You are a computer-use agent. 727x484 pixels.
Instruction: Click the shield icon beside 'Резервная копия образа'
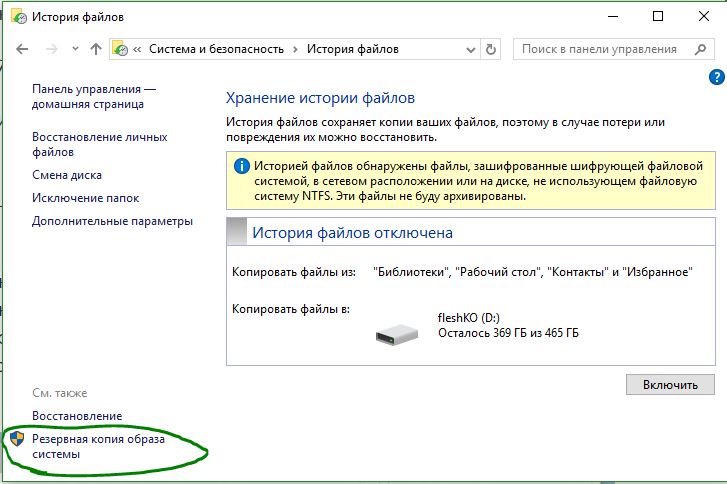17,439
